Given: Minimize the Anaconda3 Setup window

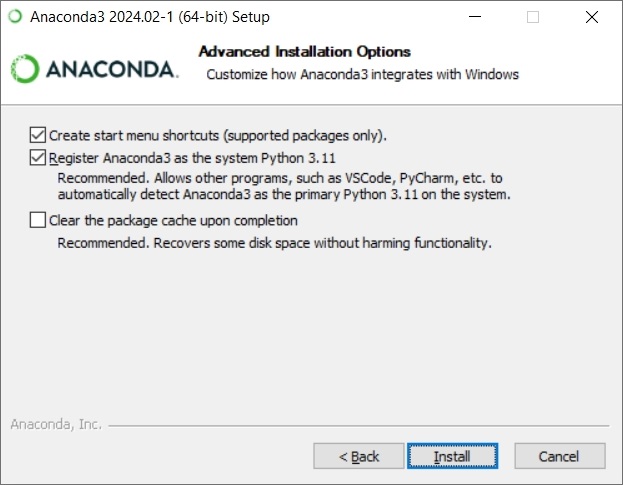Looking at the screenshot, I should pos(475,17).
